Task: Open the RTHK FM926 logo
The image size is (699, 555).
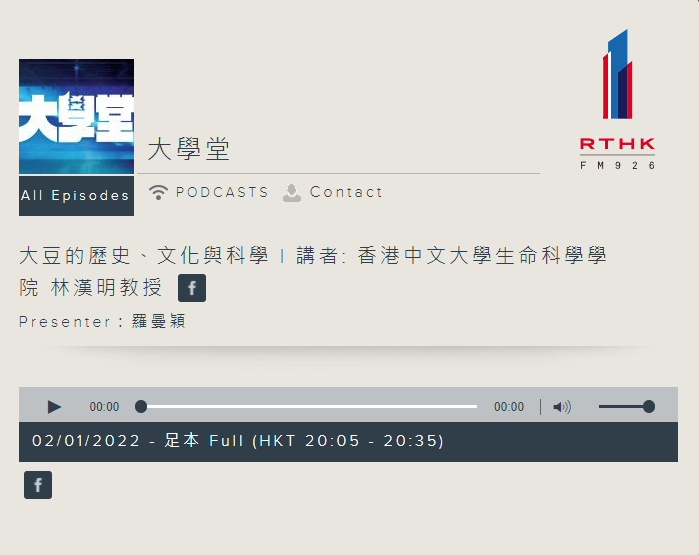Action: tap(617, 100)
